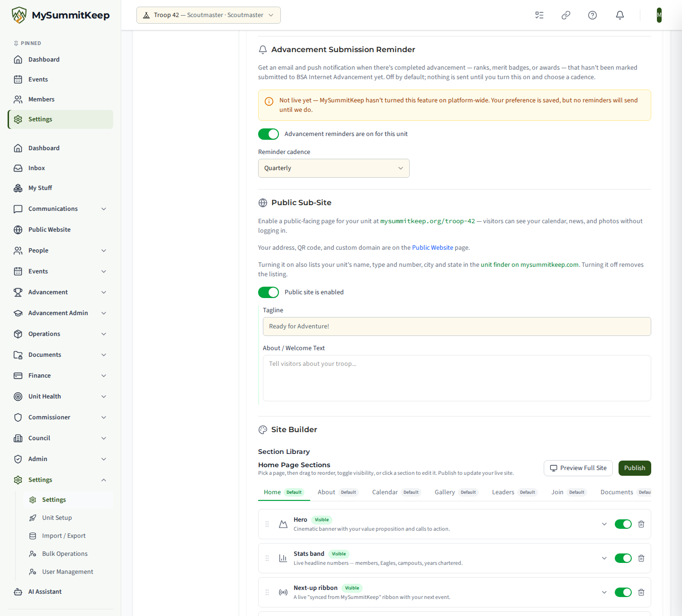Delete the Next-up ribbon section

641,592
